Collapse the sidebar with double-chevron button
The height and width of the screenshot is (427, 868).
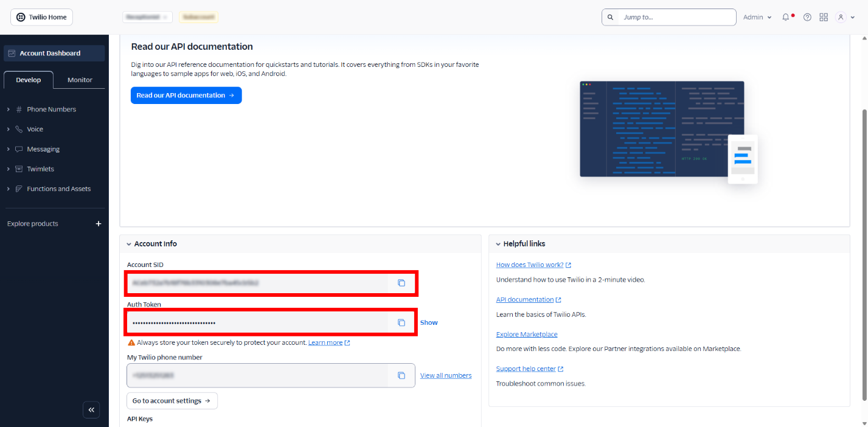click(x=91, y=410)
